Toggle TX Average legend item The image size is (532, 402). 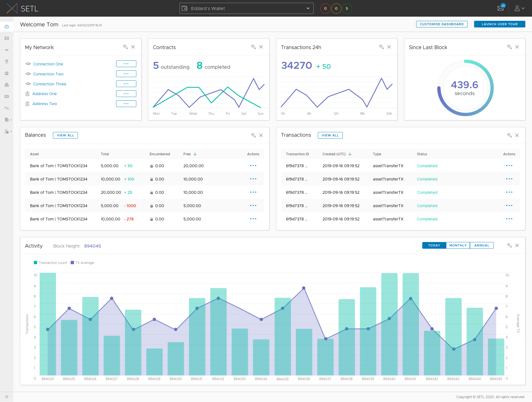[x=82, y=263]
